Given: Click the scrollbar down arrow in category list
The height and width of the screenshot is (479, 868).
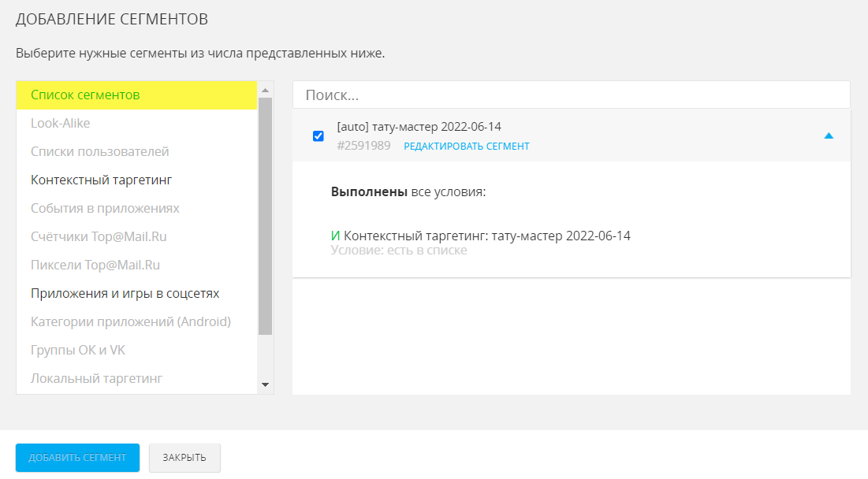Looking at the screenshot, I should (266, 385).
